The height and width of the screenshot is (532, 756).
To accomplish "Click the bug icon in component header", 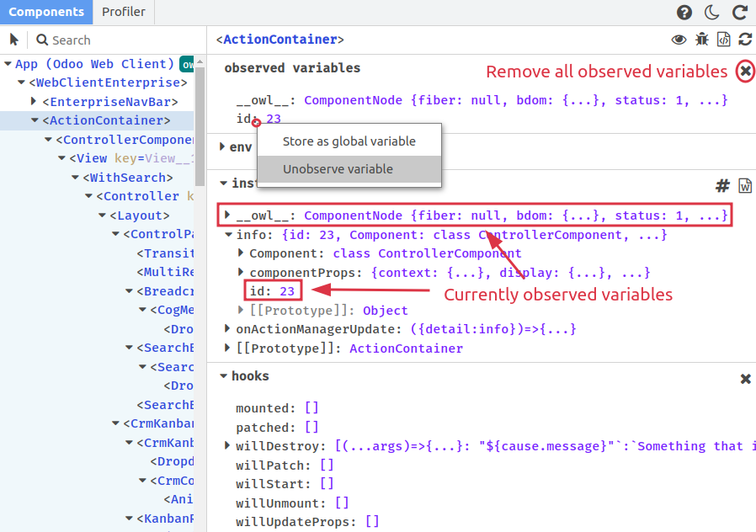I will [x=701, y=40].
